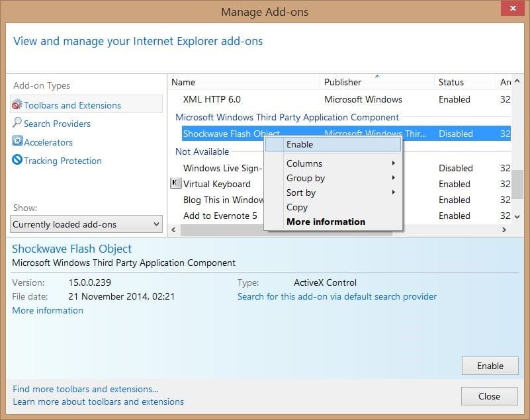Click Microsoft Windows publisher of XML HTTP
530x420 pixels.
(363, 99)
